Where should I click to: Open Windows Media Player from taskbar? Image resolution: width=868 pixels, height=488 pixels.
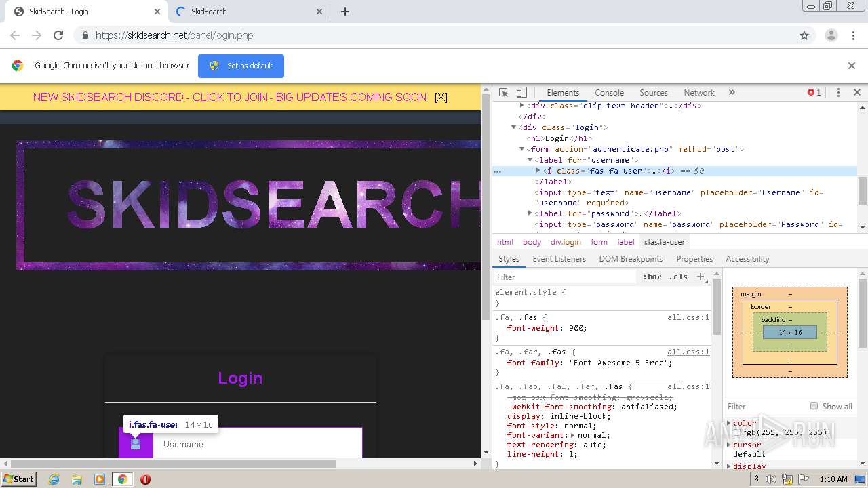99,479
